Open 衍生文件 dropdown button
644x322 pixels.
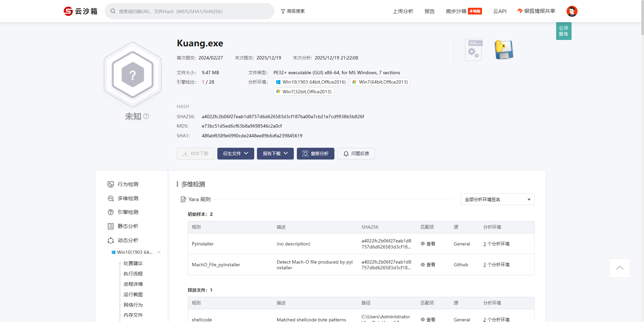pyautogui.click(x=236, y=153)
